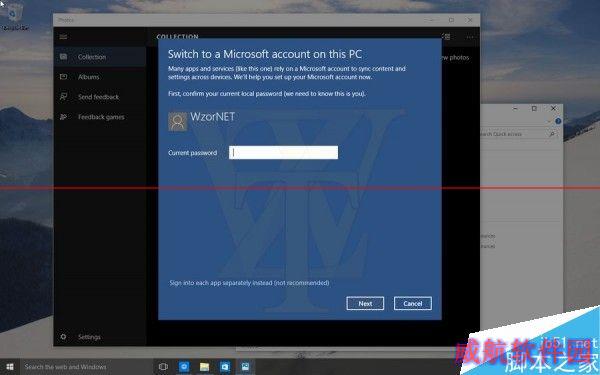Focus the Current password field

pyautogui.click(x=284, y=152)
